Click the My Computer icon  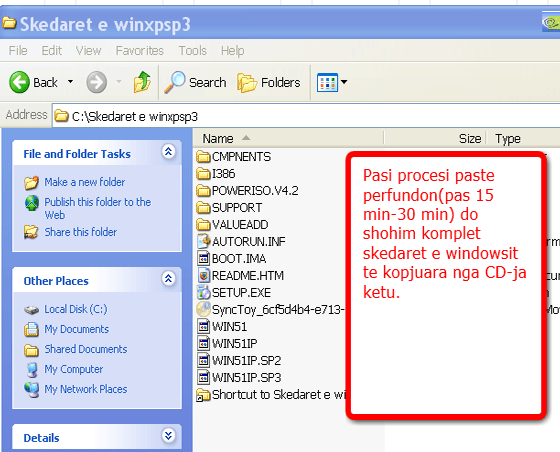click(31, 370)
